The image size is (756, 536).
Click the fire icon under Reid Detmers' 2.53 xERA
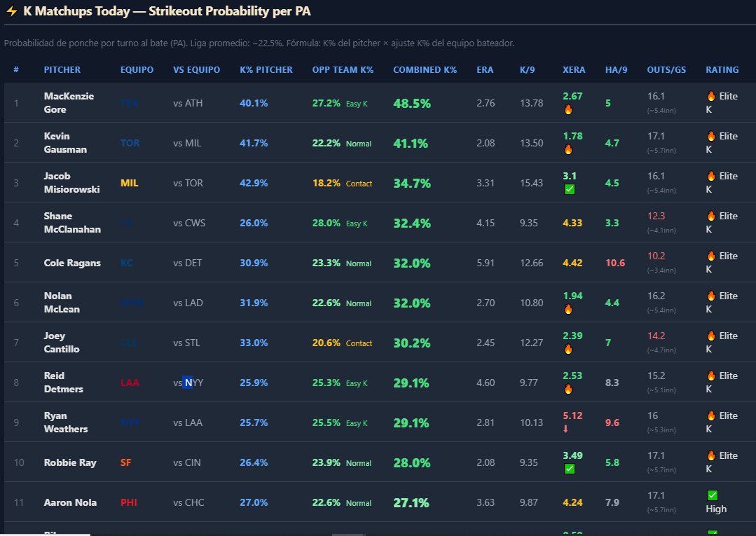[568, 390]
